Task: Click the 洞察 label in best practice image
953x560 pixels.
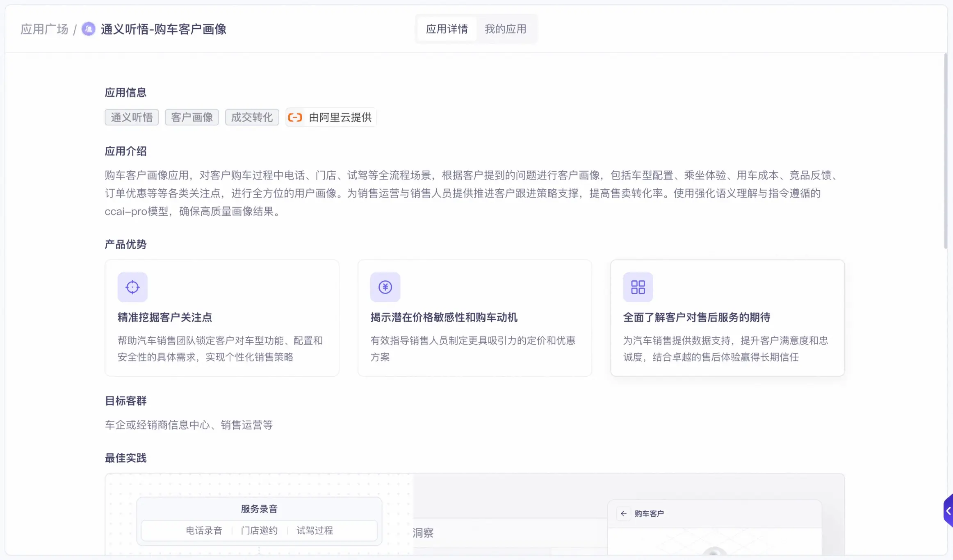Action: point(423,533)
